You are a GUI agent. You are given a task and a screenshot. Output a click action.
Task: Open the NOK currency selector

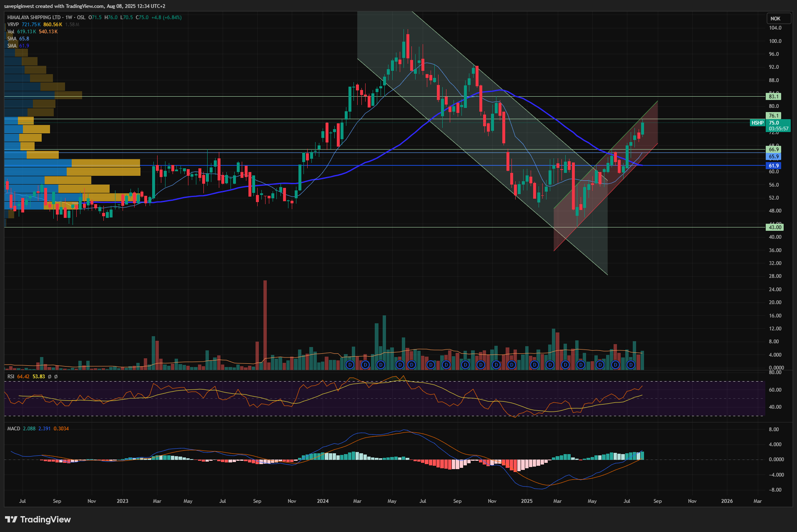(778, 18)
